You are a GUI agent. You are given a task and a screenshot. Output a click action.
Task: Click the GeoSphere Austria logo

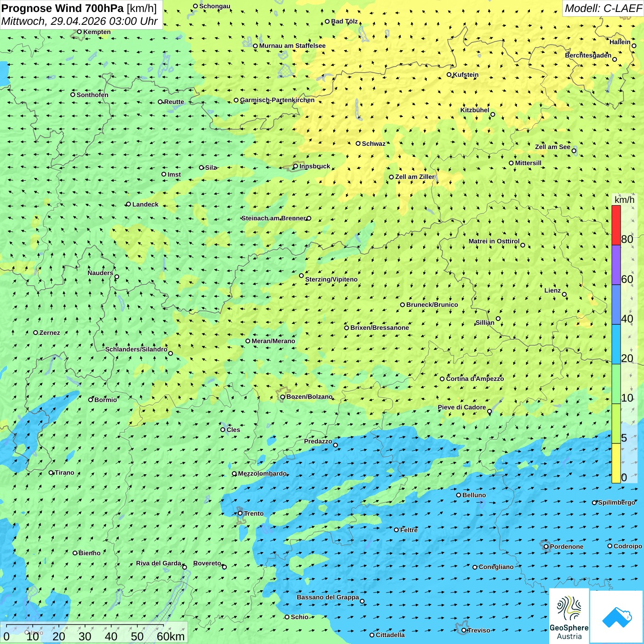point(569,616)
